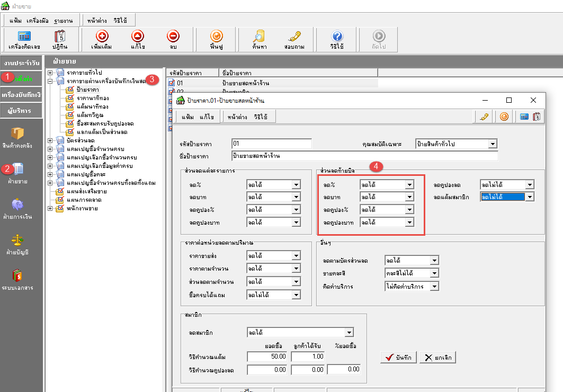This screenshot has height=392, width=563.
Task: Click the ชื่อป้ายราคา text field
Action: 364,156
